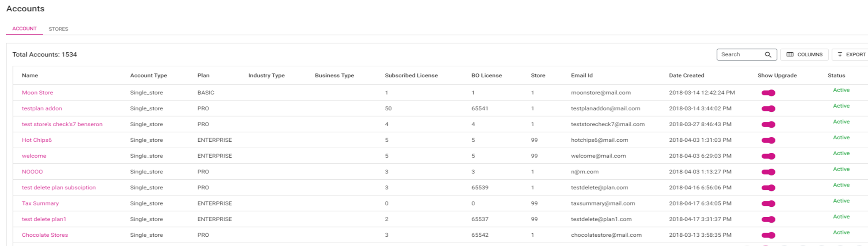Click the search magnifier icon
The image size is (868, 246).
point(768,55)
